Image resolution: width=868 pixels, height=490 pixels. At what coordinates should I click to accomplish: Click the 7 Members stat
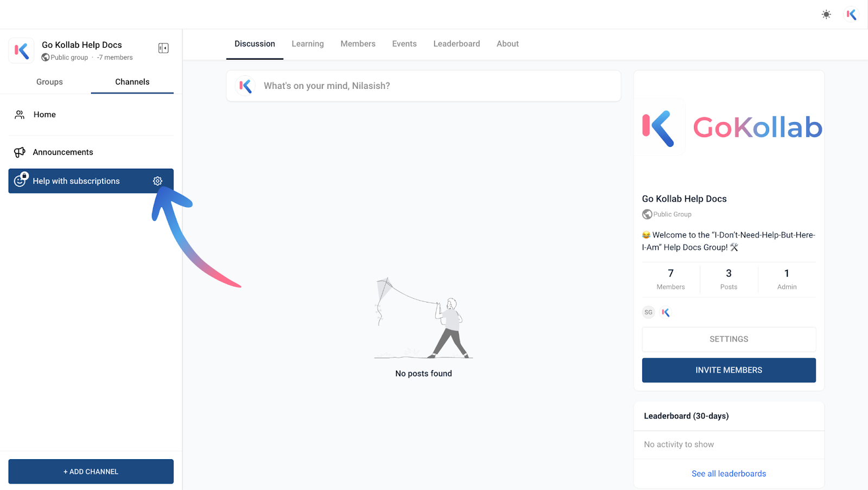point(671,279)
